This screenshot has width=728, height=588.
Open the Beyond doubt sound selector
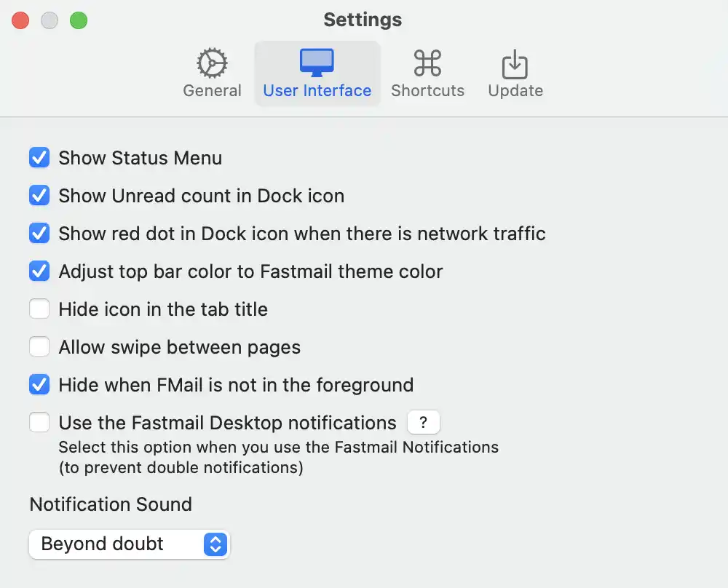click(129, 544)
